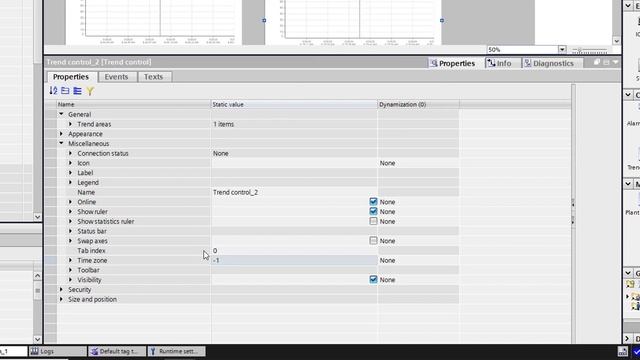Click the blue checkmark status icon
Screen dimensions: 640x360
636,351
